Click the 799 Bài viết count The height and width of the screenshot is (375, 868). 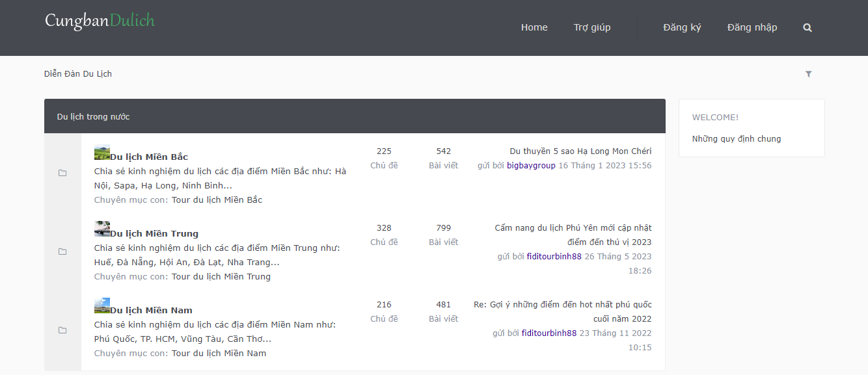(x=444, y=235)
